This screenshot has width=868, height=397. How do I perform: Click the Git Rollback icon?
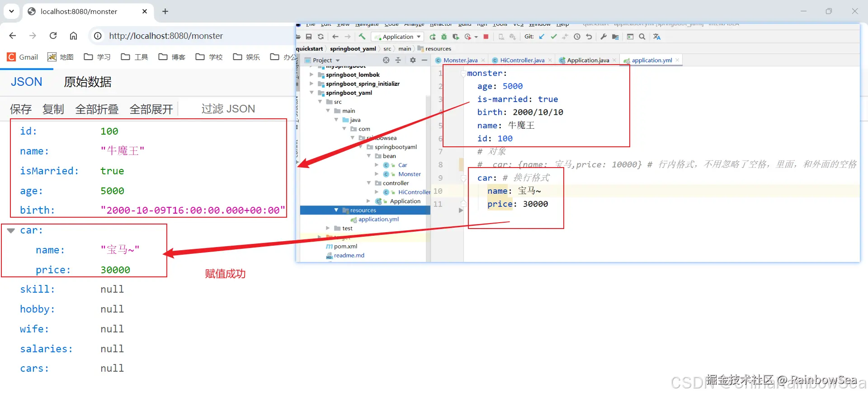[x=589, y=37]
